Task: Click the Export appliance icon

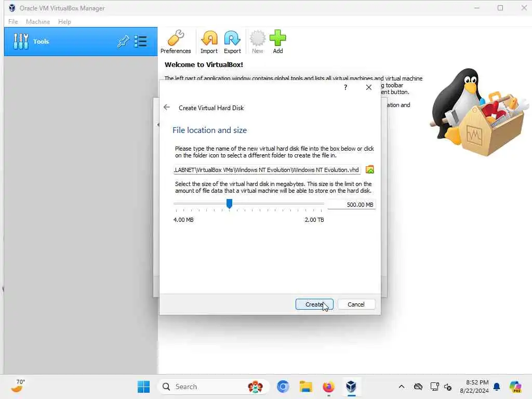Action: pos(232,42)
